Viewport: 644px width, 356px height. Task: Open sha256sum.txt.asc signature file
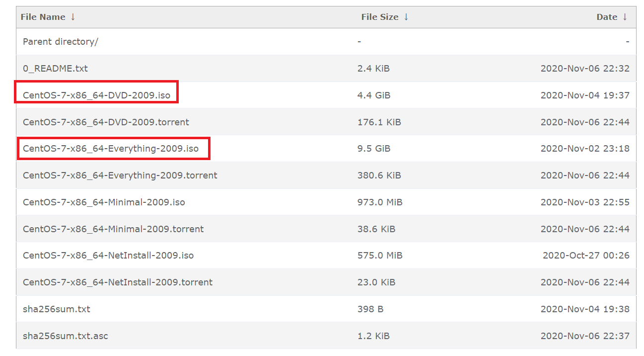point(66,336)
